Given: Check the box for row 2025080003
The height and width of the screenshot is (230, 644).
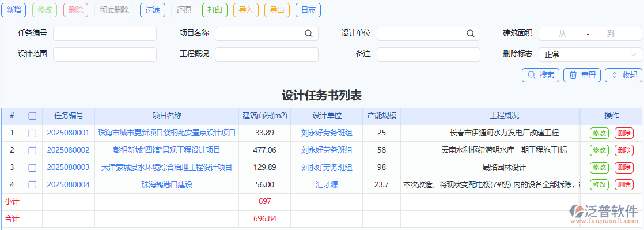Looking at the screenshot, I should click(32, 168).
